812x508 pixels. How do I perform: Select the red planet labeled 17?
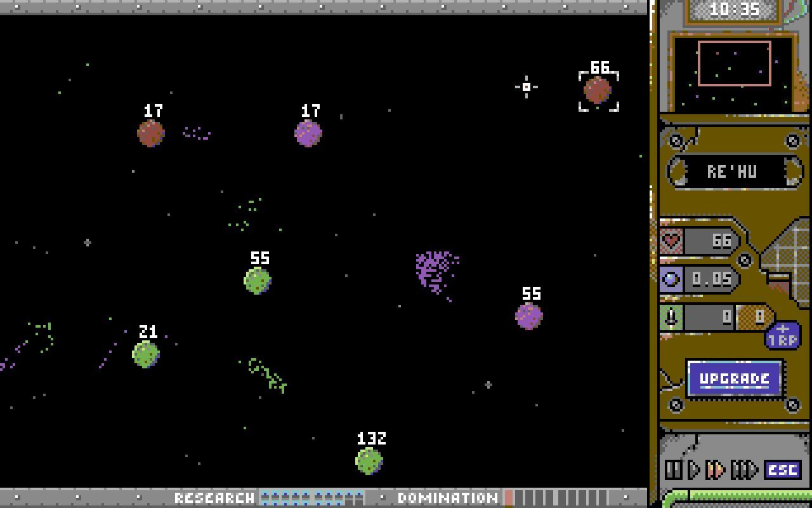coord(151,133)
